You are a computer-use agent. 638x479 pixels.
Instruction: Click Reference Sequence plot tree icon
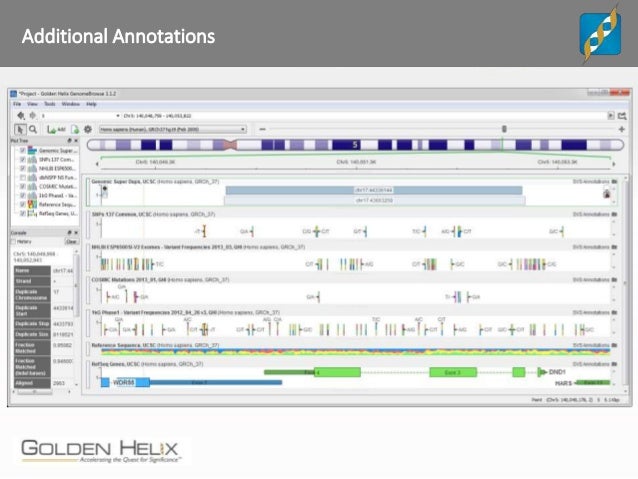click(x=32, y=204)
